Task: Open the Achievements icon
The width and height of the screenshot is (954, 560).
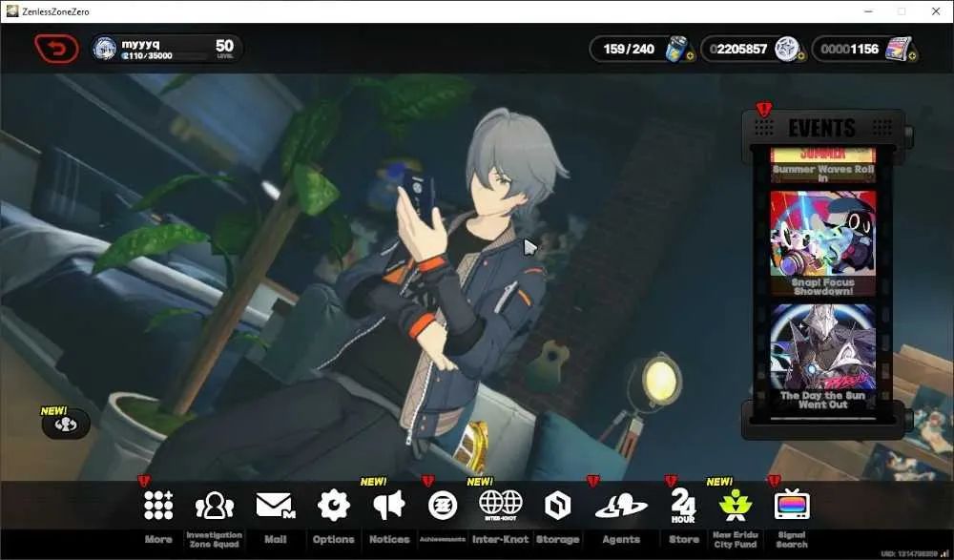Action: point(443,506)
